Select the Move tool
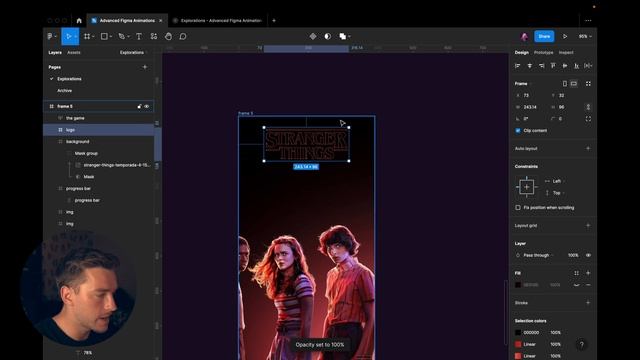The width and height of the screenshot is (640, 360). 68,36
